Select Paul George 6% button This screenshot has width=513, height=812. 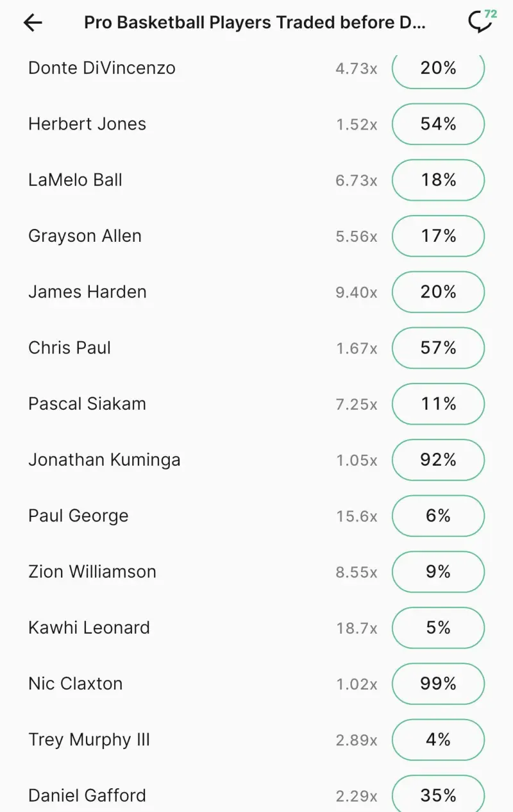438,516
